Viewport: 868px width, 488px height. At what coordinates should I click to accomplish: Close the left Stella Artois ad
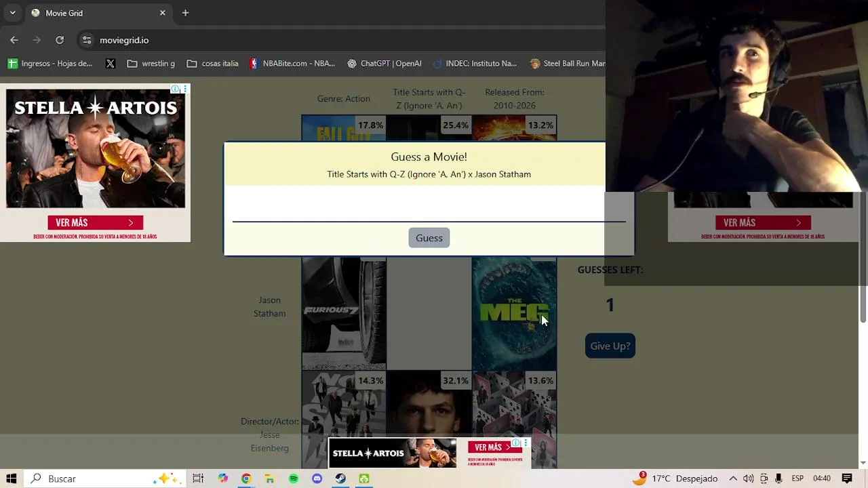(185, 89)
